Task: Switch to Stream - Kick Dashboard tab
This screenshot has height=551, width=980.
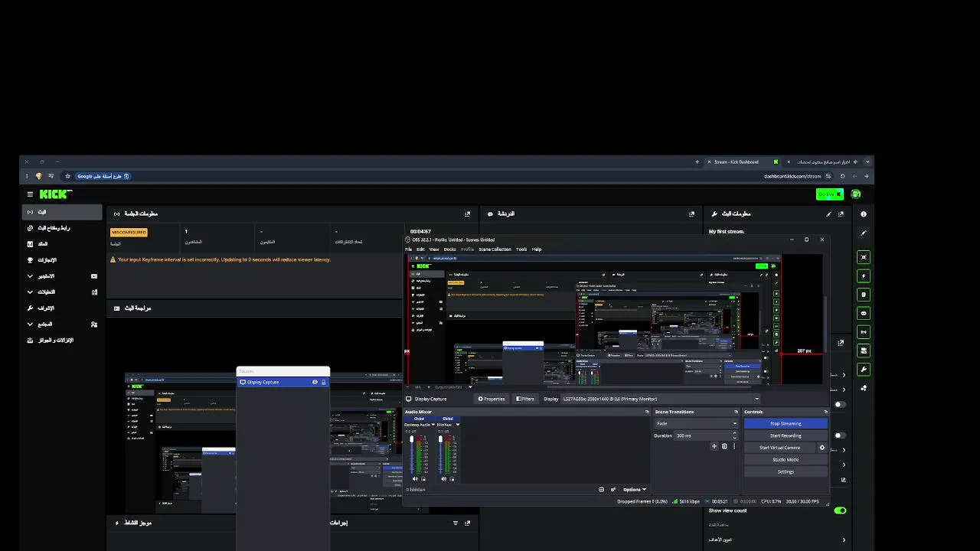Action: tap(742, 162)
